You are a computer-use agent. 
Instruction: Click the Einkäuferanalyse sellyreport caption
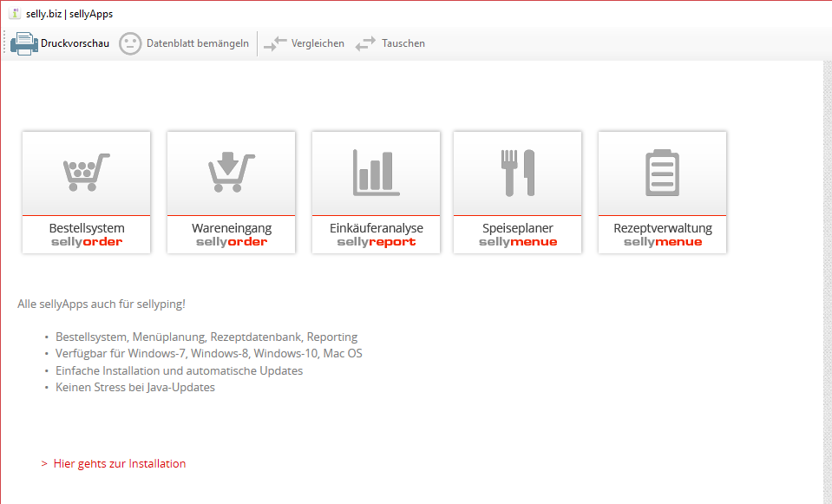pyautogui.click(x=376, y=234)
